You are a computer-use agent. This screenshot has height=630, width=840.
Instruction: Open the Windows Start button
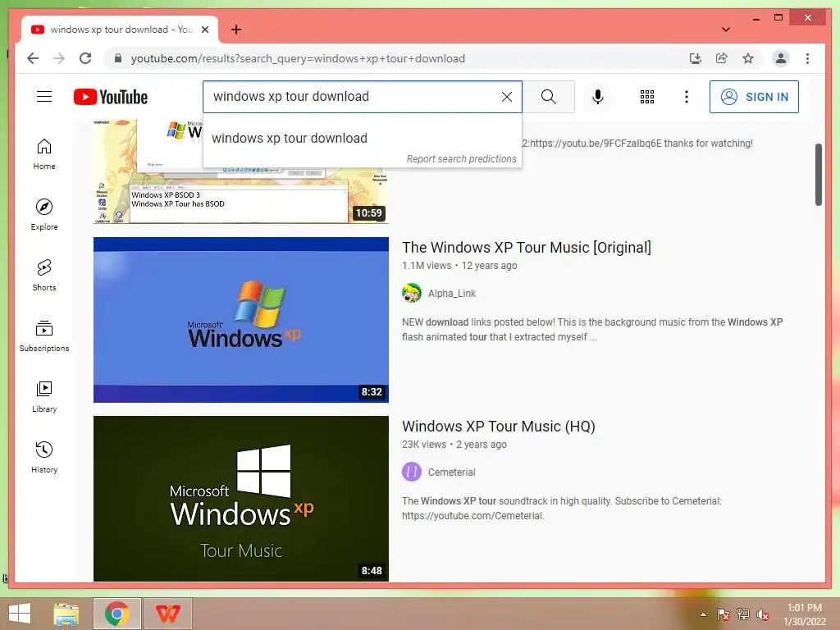[20, 614]
